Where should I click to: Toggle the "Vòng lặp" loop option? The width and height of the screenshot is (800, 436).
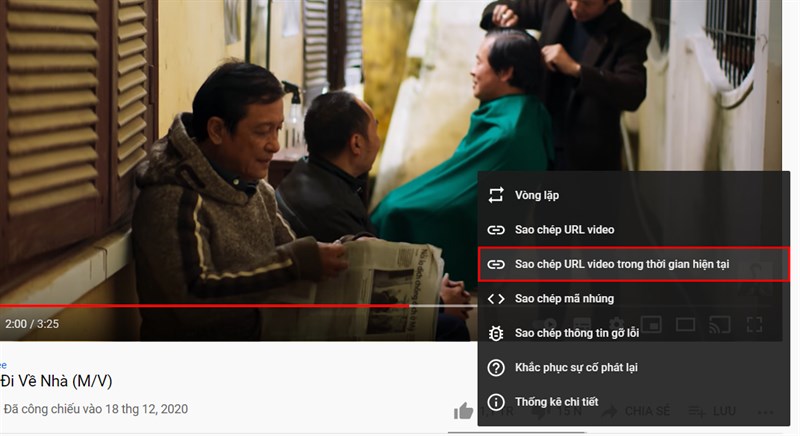[x=633, y=195]
